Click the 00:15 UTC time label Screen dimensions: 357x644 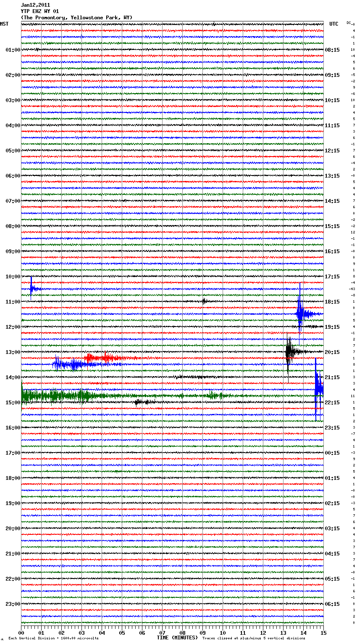coord(332,453)
